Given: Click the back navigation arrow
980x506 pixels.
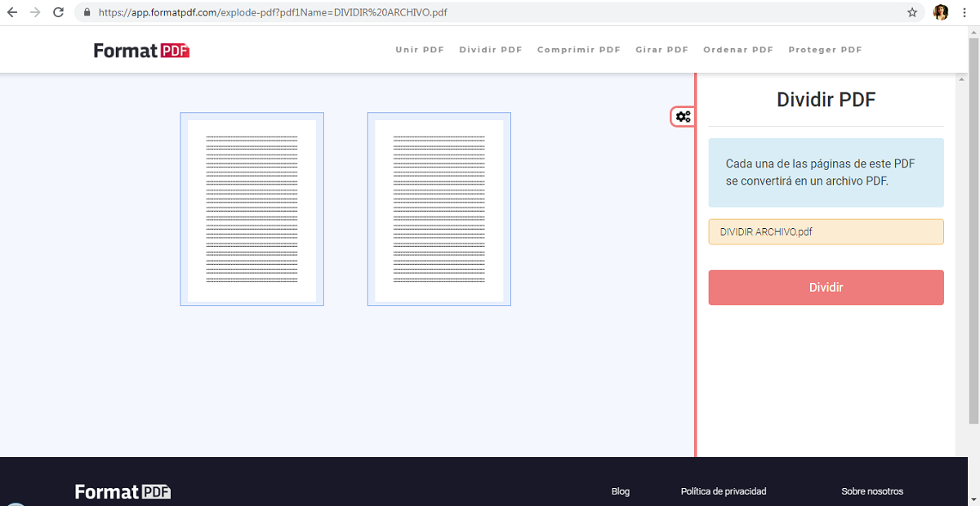Looking at the screenshot, I should 13,12.
